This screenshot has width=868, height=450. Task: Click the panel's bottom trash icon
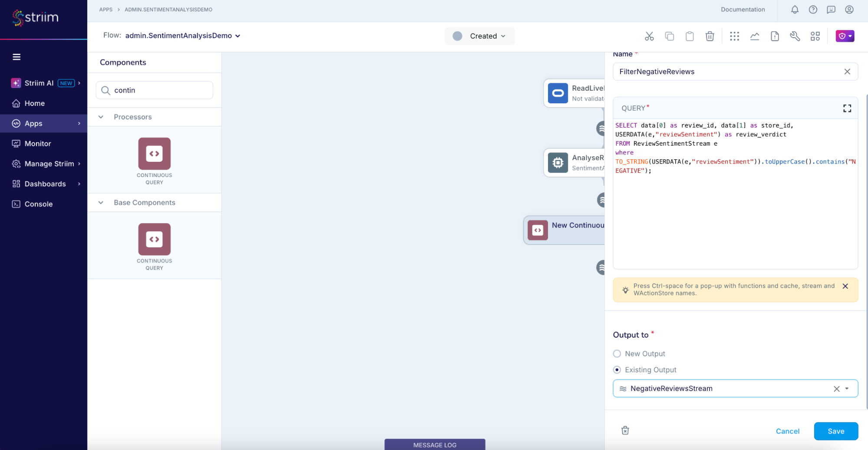[x=625, y=430]
